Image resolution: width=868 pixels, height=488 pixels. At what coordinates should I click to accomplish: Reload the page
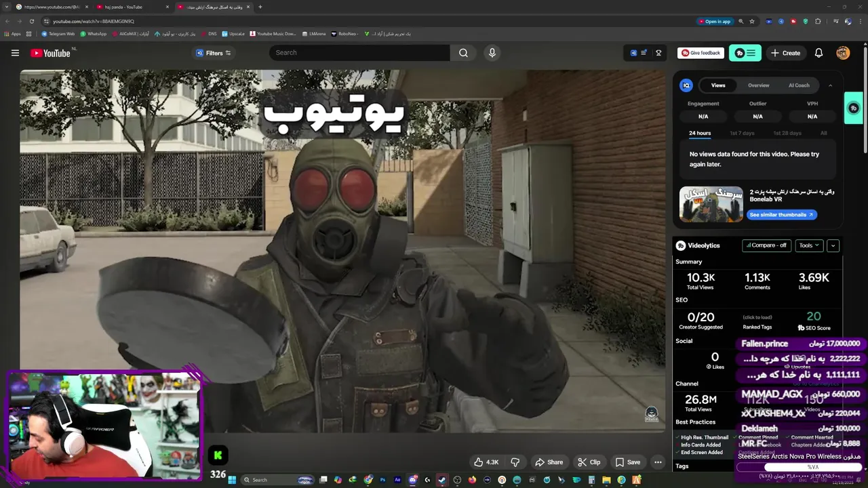pos(31,21)
